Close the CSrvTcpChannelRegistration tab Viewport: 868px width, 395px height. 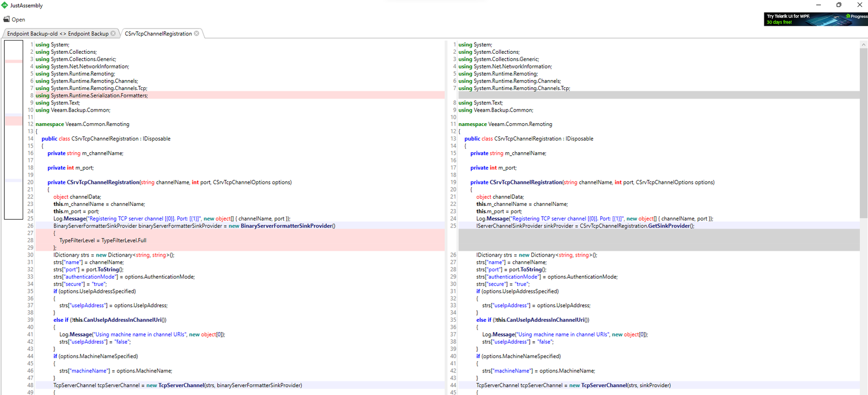click(x=197, y=33)
